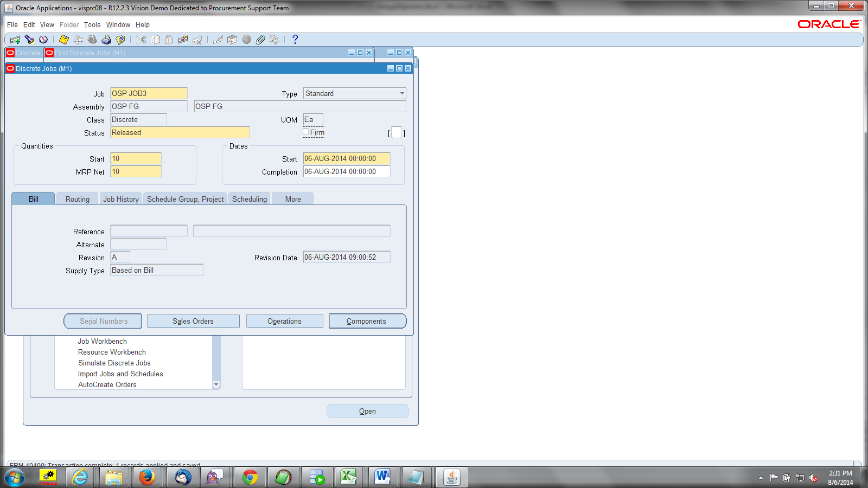868x488 pixels.
Task: Click the Status field showing Released
Action: point(180,132)
